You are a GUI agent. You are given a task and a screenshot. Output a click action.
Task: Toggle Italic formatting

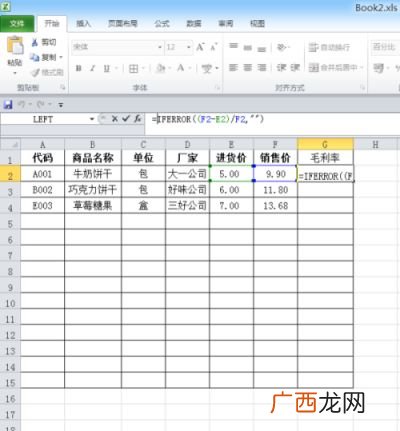(93, 68)
